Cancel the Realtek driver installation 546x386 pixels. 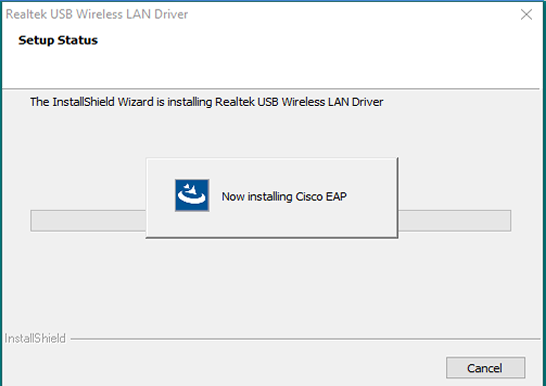[485, 368]
